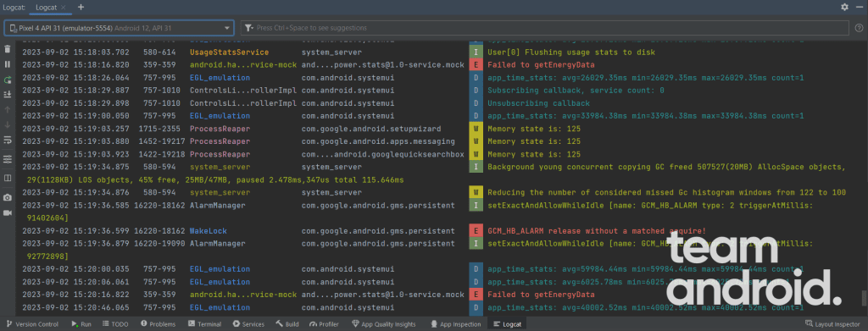Viewport: 868px width, 331px height.
Task: Open the filter help question mark icon
Action: coord(859,28)
